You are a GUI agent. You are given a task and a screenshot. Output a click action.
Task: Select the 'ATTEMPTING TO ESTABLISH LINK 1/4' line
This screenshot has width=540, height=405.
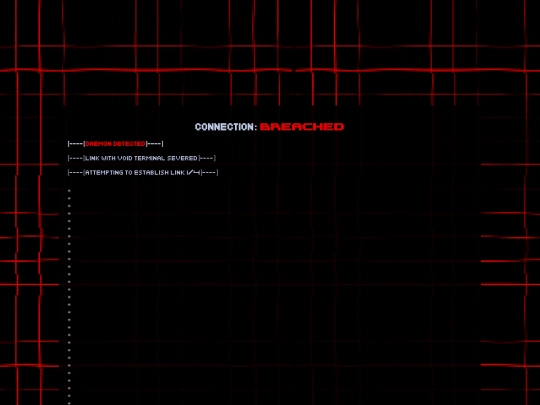143,172
